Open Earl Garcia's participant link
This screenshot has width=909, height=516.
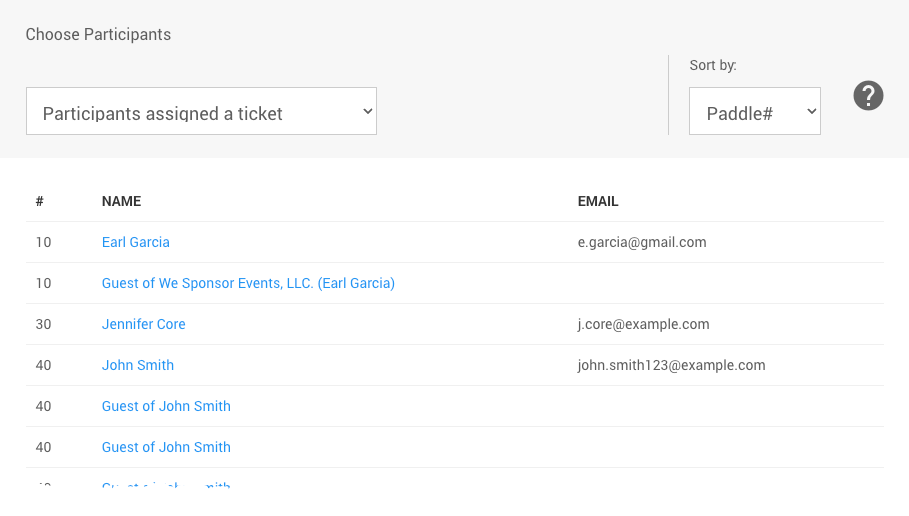point(136,242)
